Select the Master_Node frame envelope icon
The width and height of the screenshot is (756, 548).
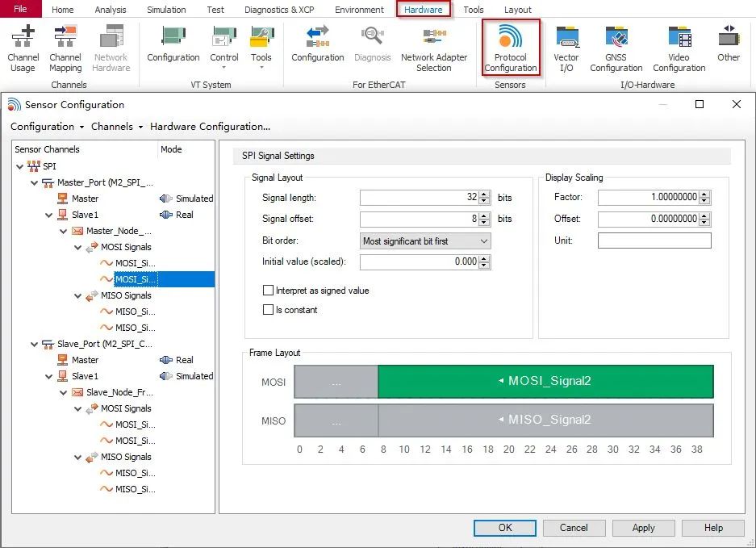(77, 231)
